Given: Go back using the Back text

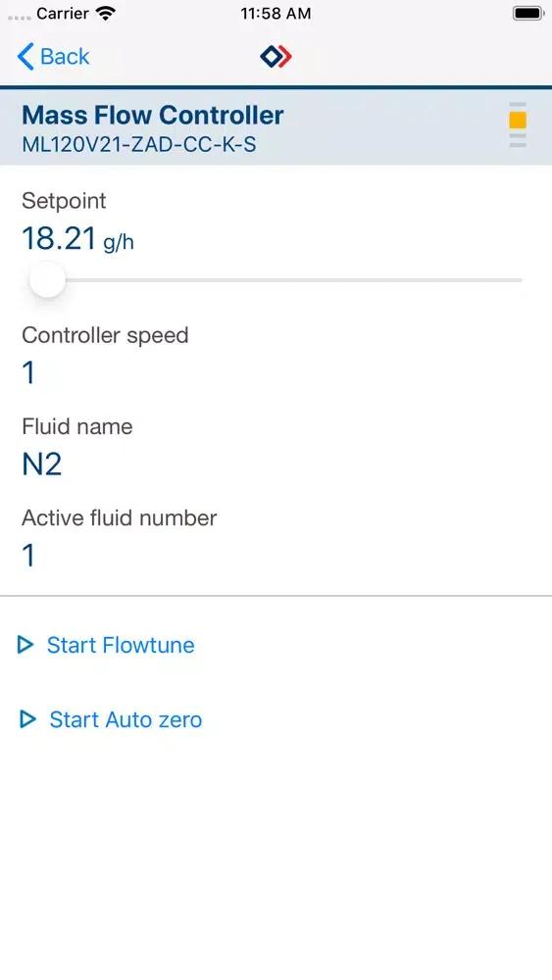Looking at the screenshot, I should pyautogui.click(x=65, y=56).
